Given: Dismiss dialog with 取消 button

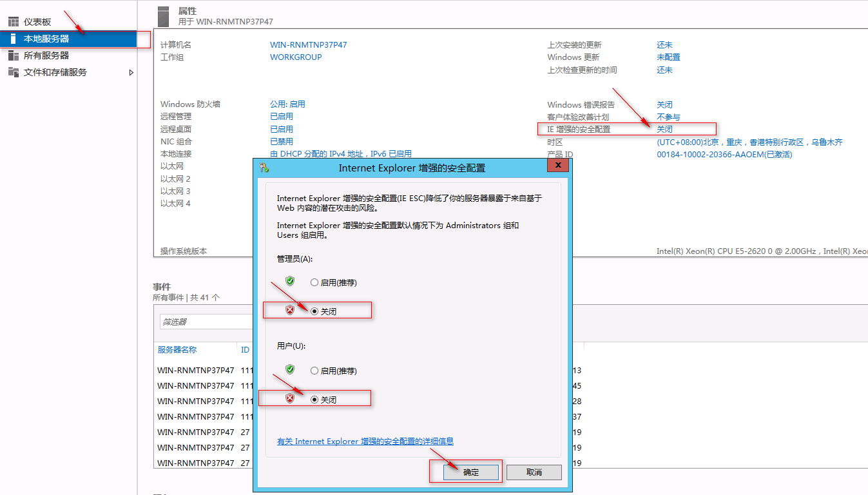Looking at the screenshot, I should (534, 472).
